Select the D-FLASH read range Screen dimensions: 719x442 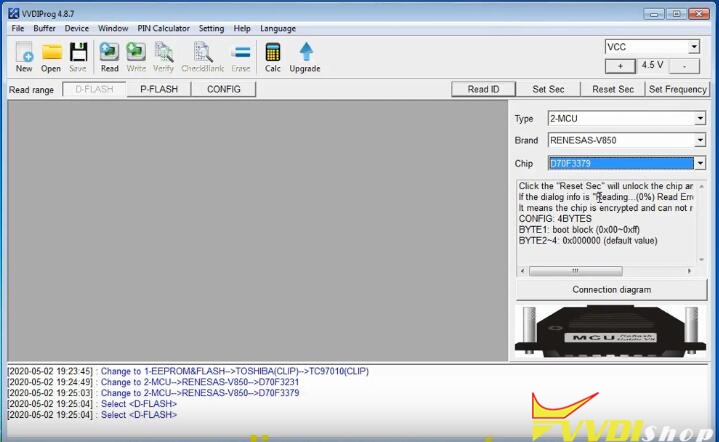click(94, 89)
